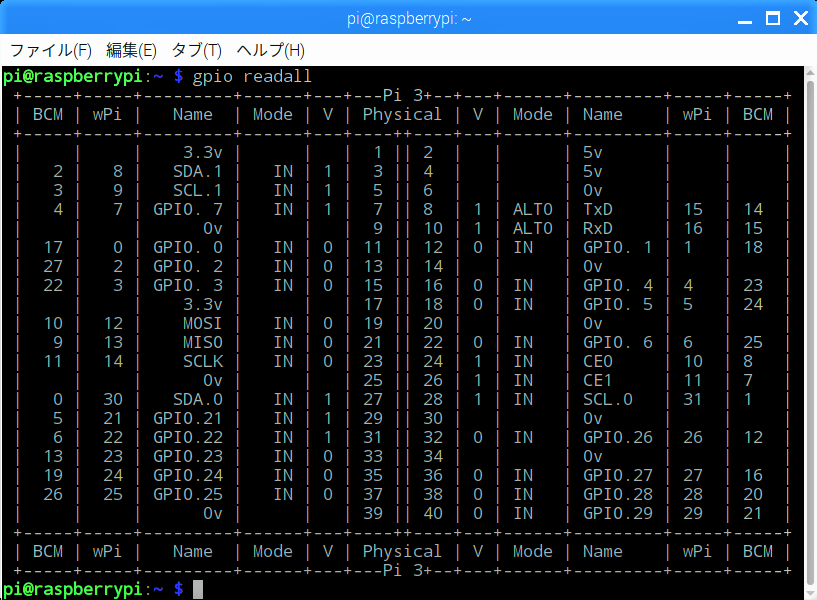
Task: Click the '3.3v' name in physical pin 1 row
Action: (203, 153)
